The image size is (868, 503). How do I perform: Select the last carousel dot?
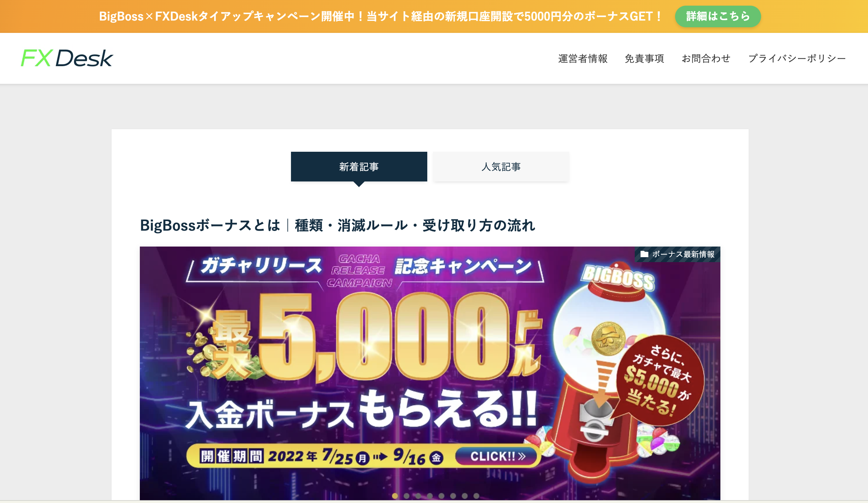click(476, 496)
